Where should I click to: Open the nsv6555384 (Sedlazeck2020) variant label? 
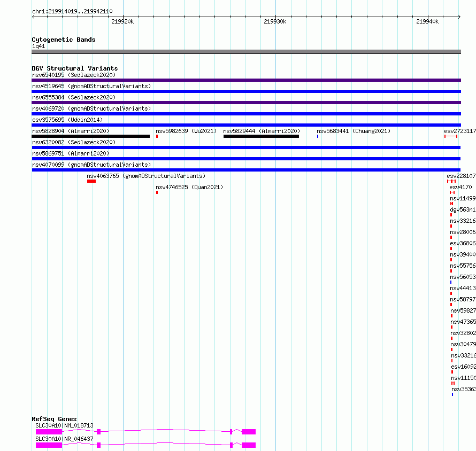tap(74, 97)
